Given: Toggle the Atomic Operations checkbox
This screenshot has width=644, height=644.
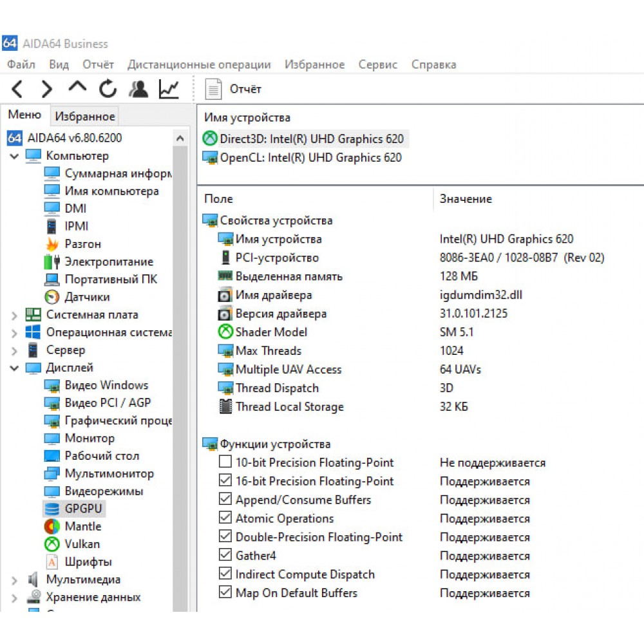Looking at the screenshot, I should pos(225,518).
